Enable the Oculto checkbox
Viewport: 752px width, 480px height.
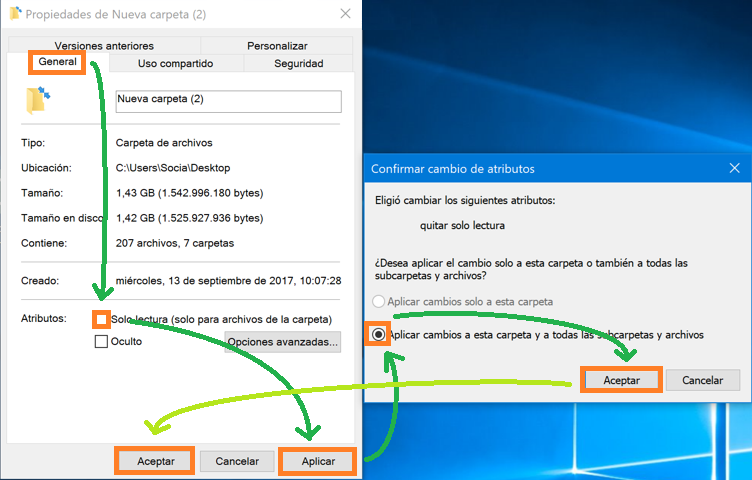point(101,341)
